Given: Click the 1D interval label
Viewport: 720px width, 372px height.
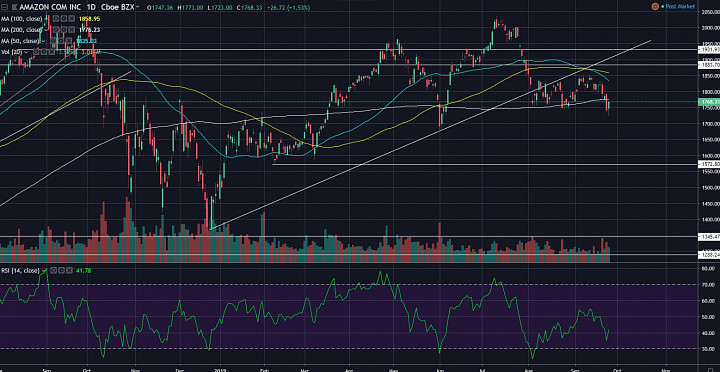Looking at the screenshot, I should pyautogui.click(x=91, y=7).
